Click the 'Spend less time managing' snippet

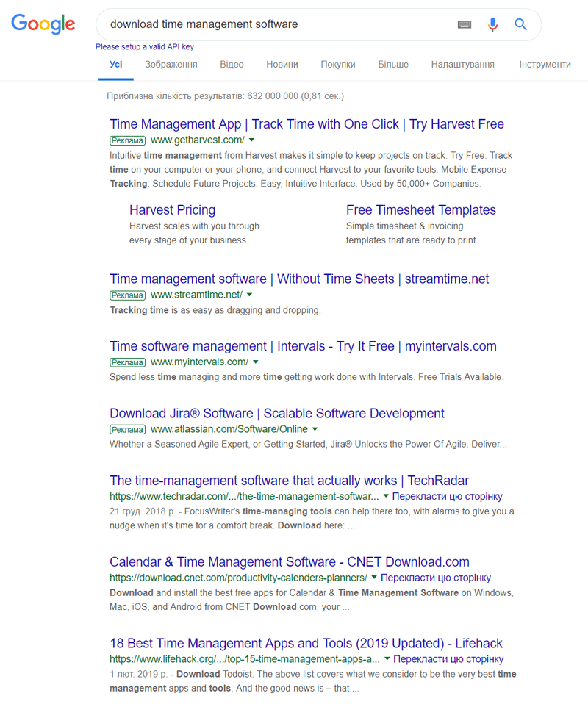tap(306, 377)
